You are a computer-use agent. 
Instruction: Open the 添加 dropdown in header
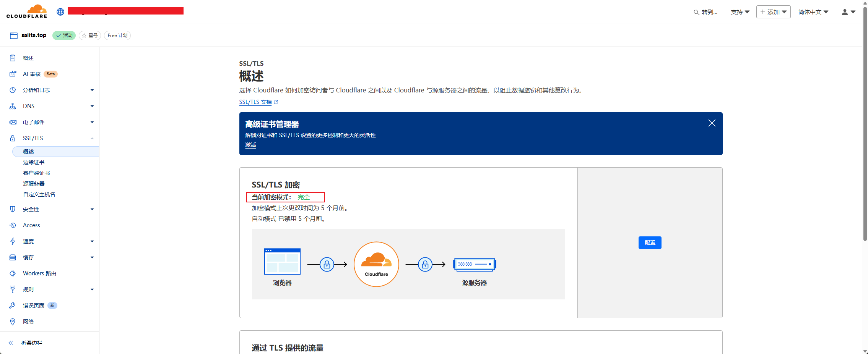pos(773,12)
